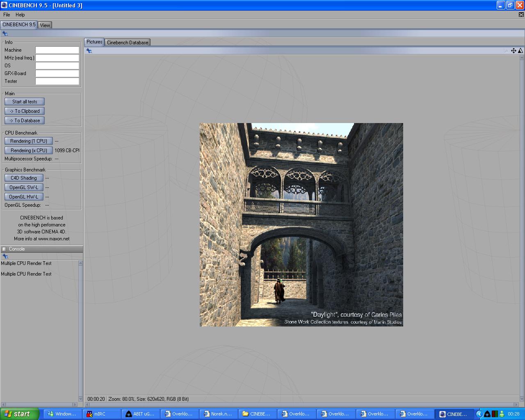Focus the GFX-Board input field
The image size is (525, 420).
point(57,73)
